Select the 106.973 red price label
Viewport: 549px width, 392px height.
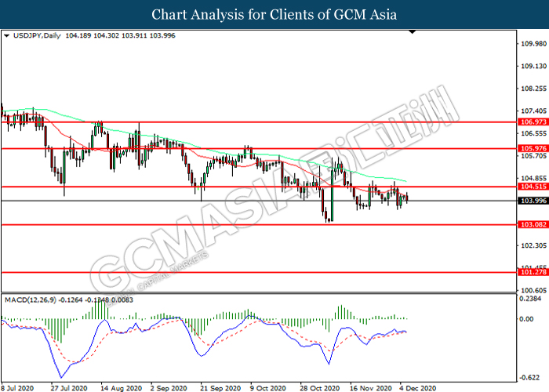pyautogui.click(x=533, y=122)
